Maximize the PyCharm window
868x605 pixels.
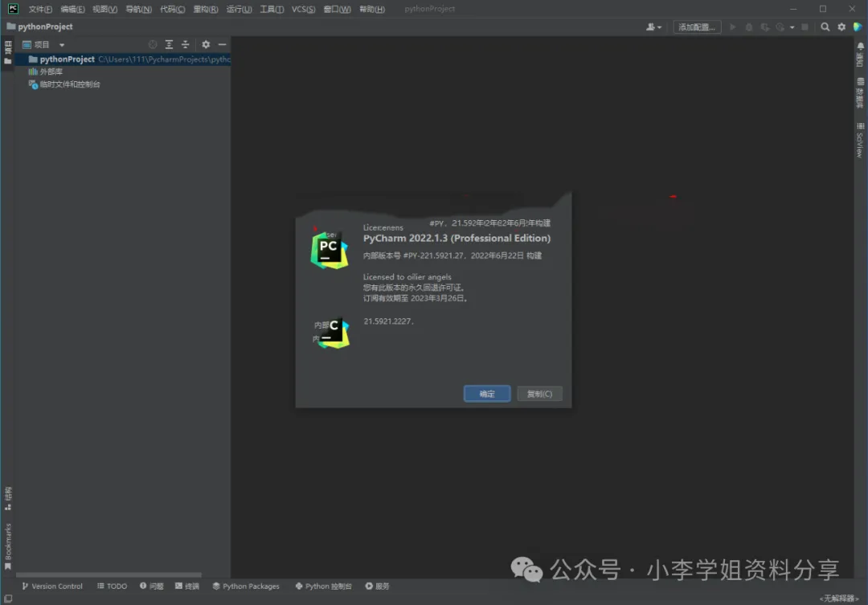click(823, 9)
